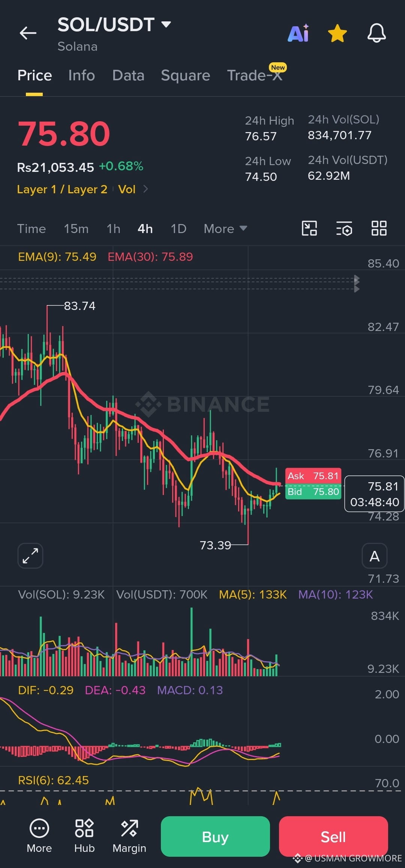Tap the Bid 75.80 price label

(x=313, y=492)
